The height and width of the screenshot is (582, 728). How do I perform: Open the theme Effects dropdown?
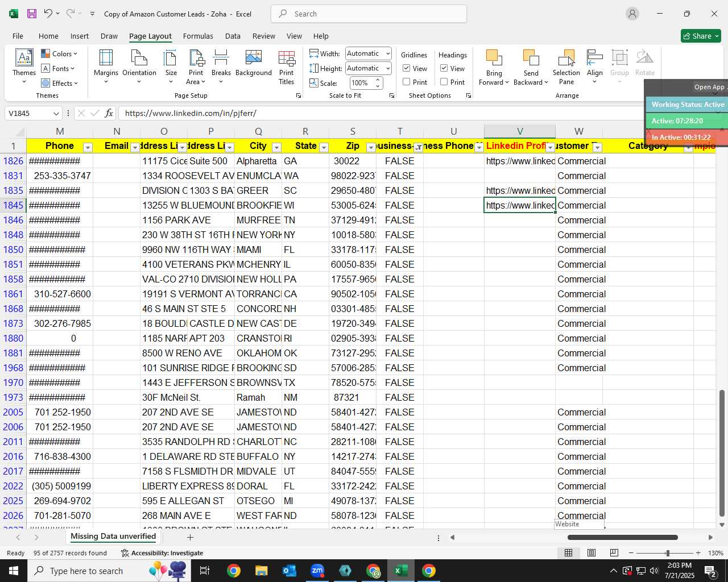(x=59, y=84)
